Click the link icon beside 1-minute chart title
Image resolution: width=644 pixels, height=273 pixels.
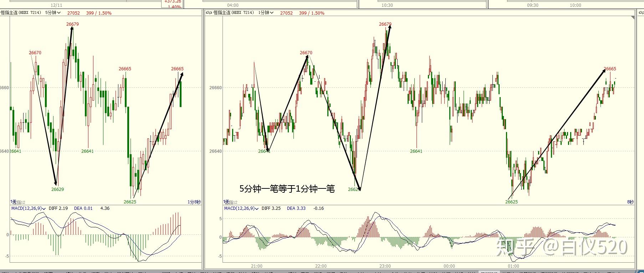pos(209,13)
